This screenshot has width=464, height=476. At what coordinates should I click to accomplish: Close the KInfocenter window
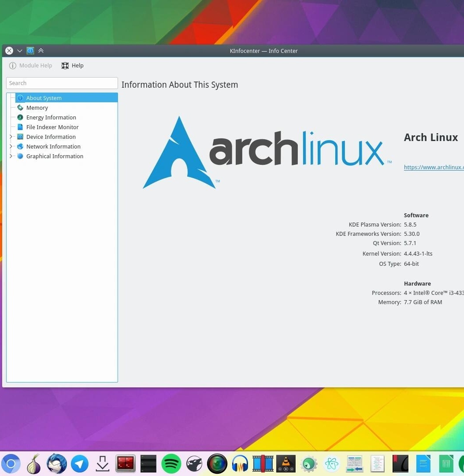9,51
